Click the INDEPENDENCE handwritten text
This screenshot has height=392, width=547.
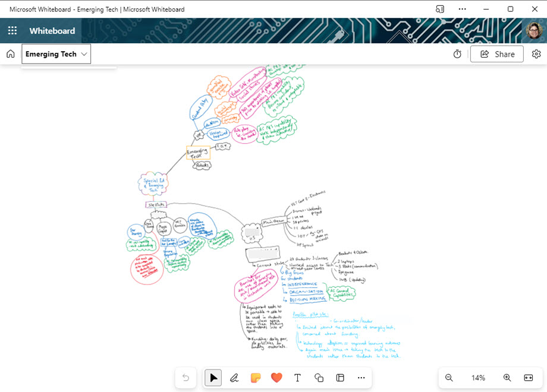(302, 284)
